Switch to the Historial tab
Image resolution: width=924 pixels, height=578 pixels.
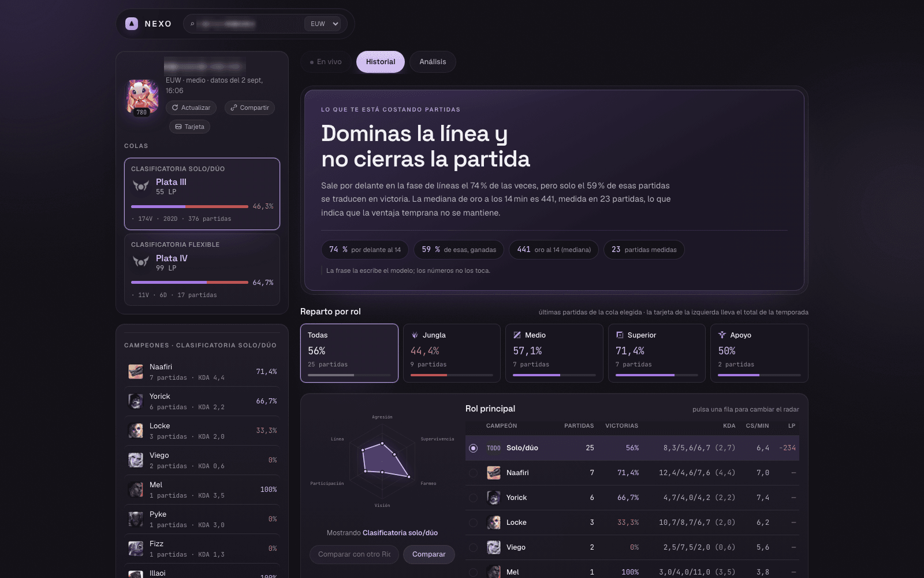(x=381, y=62)
